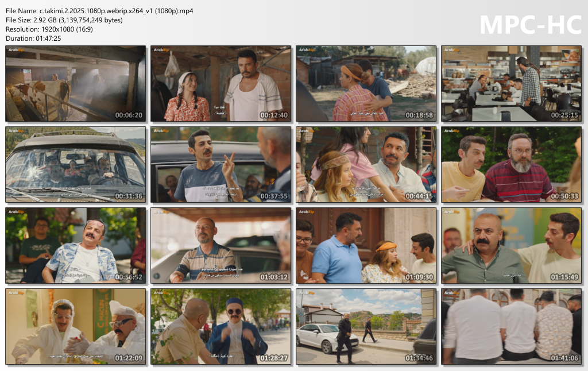Select the thumbnail at 01:28:27
The width and height of the screenshot is (588, 371).
[221, 327]
